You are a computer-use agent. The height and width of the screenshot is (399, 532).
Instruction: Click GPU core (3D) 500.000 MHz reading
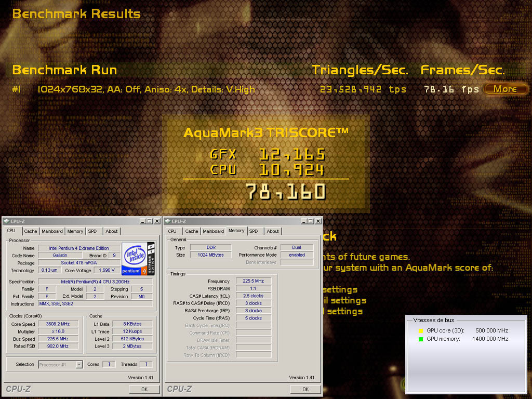pos(492,330)
